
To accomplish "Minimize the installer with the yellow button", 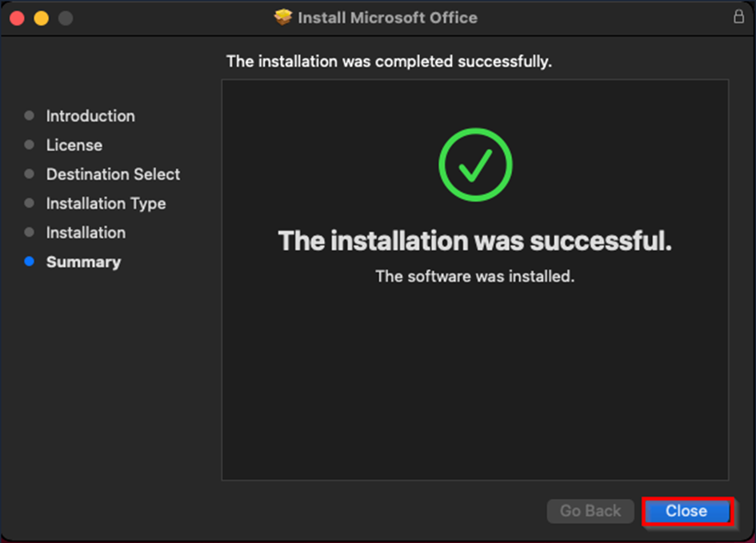I will pyautogui.click(x=41, y=18).
